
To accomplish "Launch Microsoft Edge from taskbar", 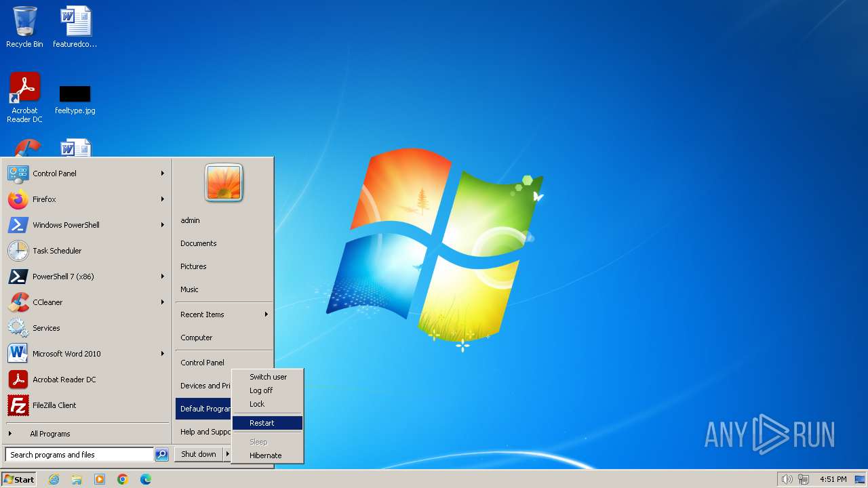I will (146, 479).
